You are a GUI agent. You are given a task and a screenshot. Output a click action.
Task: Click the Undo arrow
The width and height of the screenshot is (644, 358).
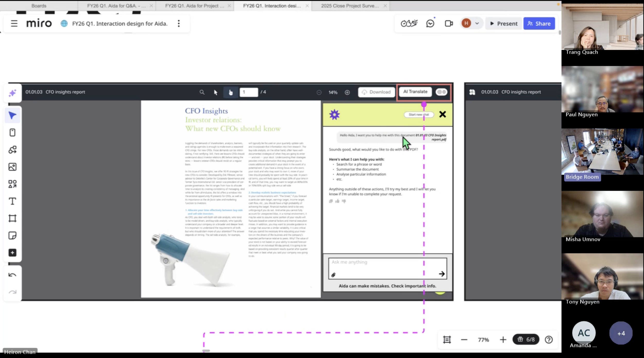click(x=12, y=275)
